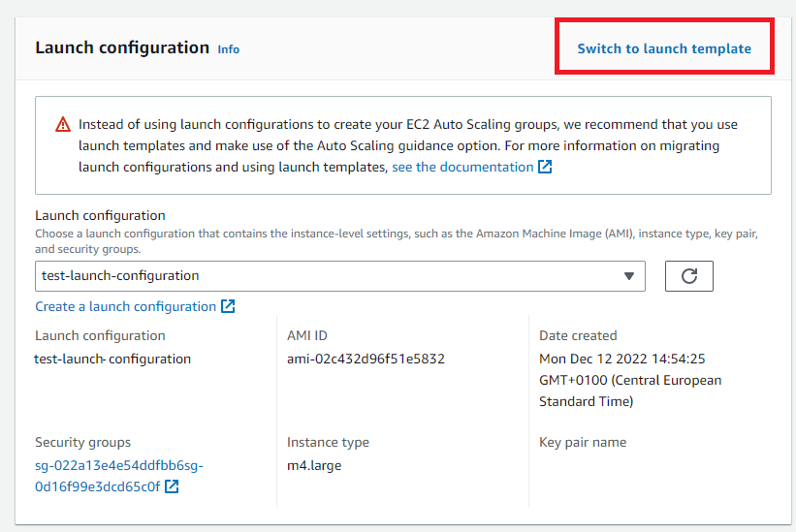This screenshot has width=796, height=532.
Task: Open security group sg-022a13e4e54ddfbb6 link
Action: coord(119,465)
